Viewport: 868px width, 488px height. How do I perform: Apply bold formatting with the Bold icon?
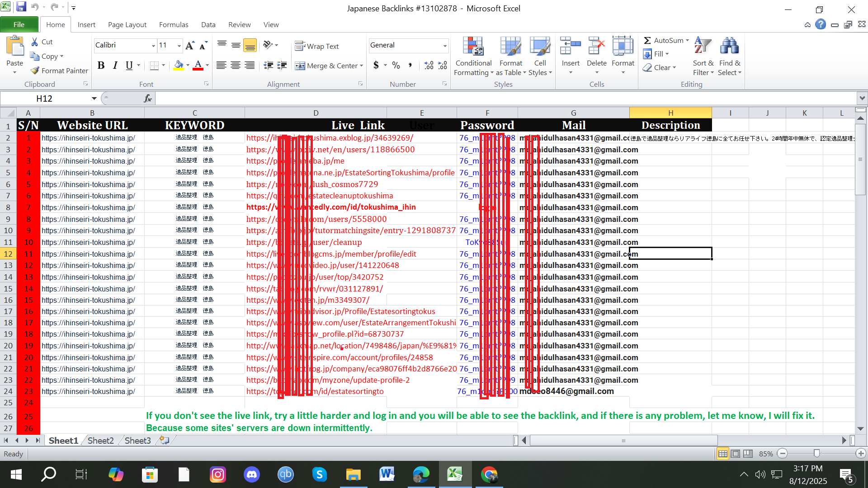click(x=101, y=66)
